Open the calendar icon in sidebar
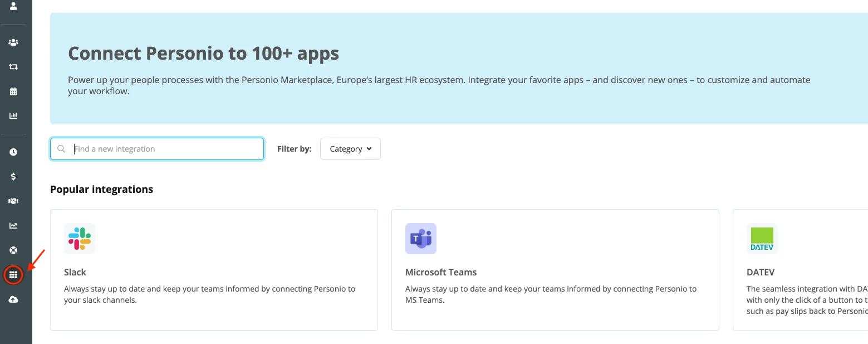 coord(13,91)
